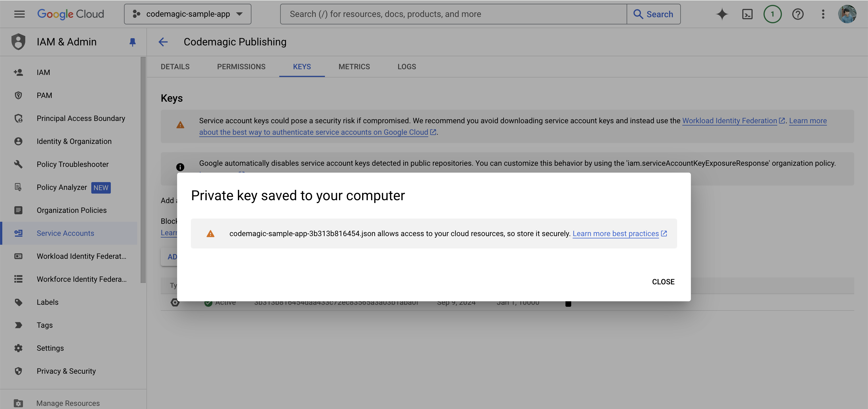Open Workload Identity Federation in sidebar

[69, 256]
